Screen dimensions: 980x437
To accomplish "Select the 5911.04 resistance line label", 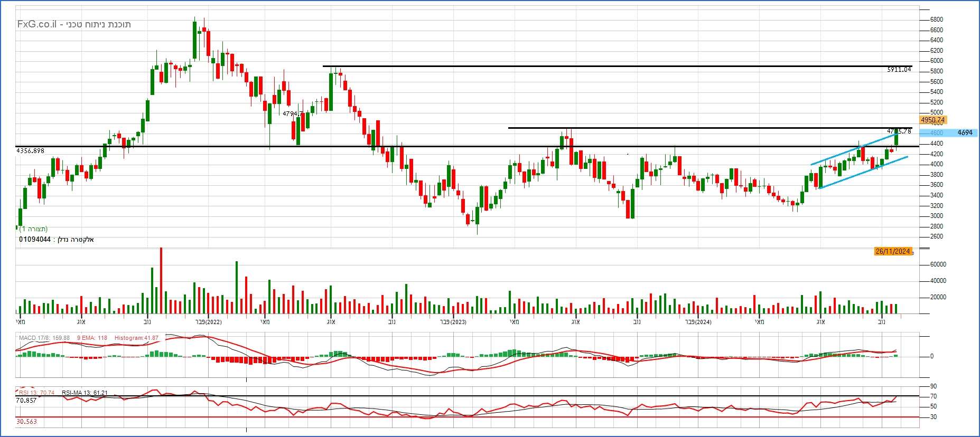I will [x=899, y=70].
